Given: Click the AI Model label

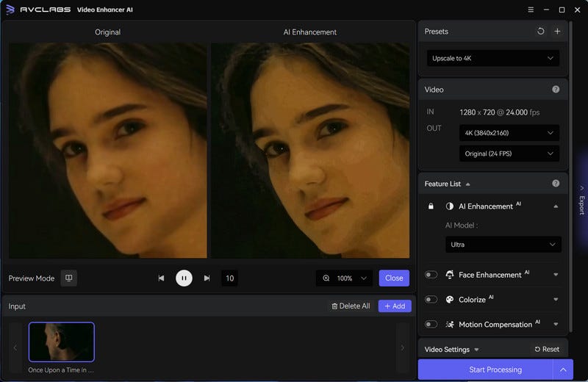Looking at the screenshot, I should pos(461,226).
